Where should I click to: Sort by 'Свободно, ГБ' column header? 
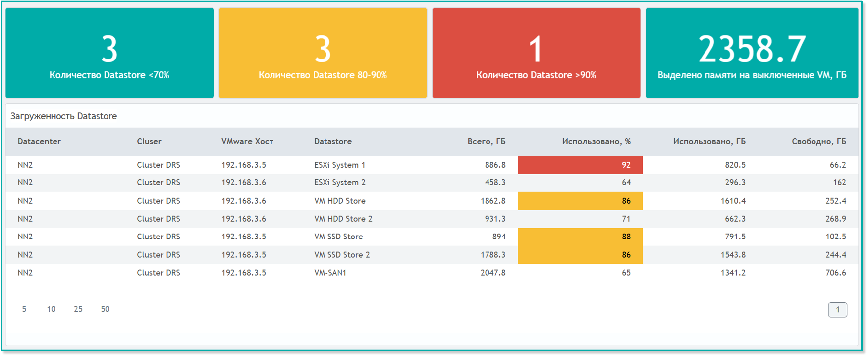click(x=818, y=142)
